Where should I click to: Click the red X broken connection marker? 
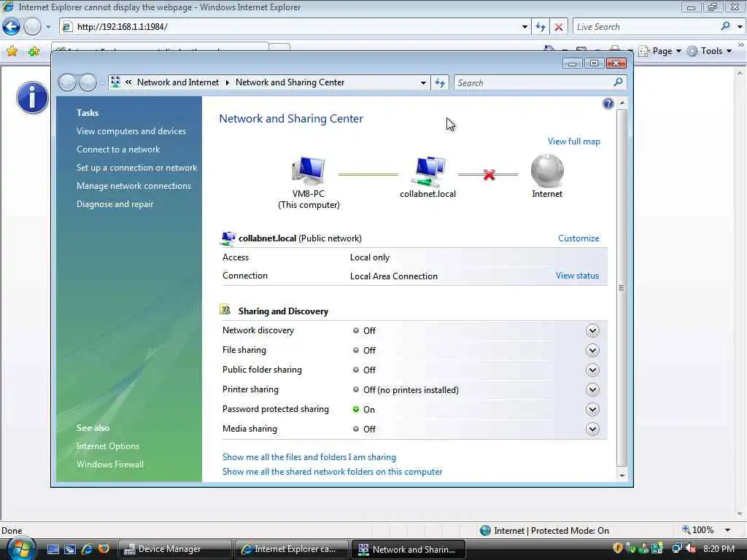pos(489,175)
